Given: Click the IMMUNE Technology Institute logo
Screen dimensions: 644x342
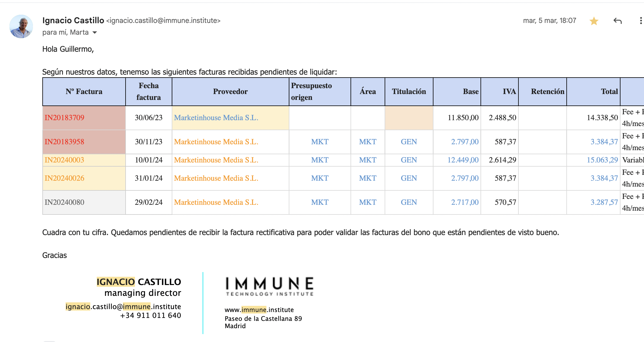Looking at the screenshot, I should pos(269,286).
